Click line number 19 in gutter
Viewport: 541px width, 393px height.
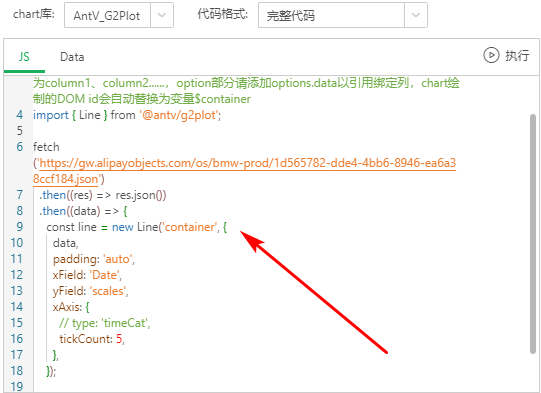[17, 386]
